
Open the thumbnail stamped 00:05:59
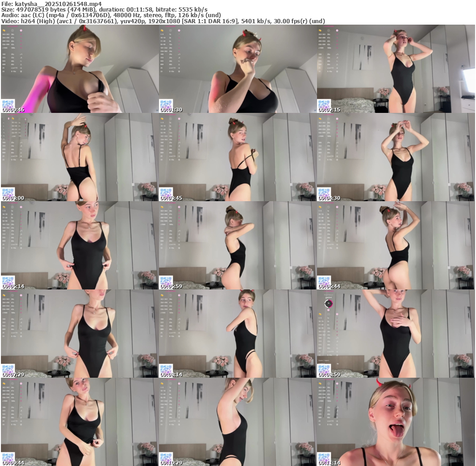pos(238,245)
